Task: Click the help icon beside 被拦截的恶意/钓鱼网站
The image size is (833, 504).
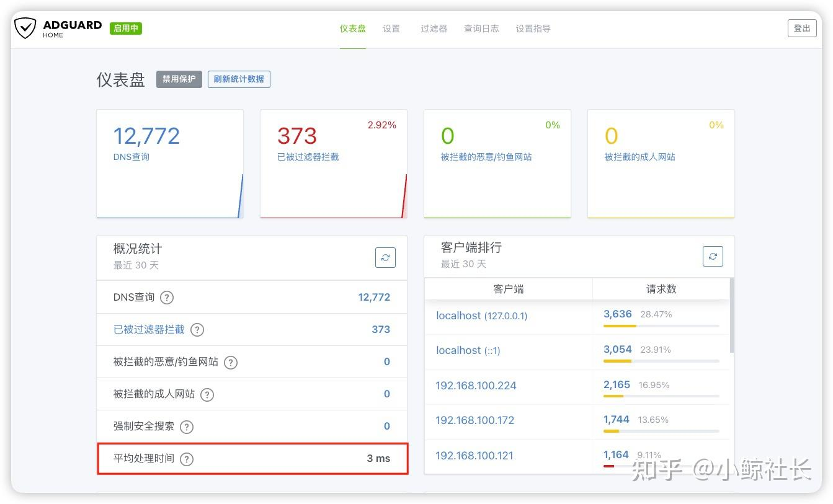Action: click(x=230, y=361)
